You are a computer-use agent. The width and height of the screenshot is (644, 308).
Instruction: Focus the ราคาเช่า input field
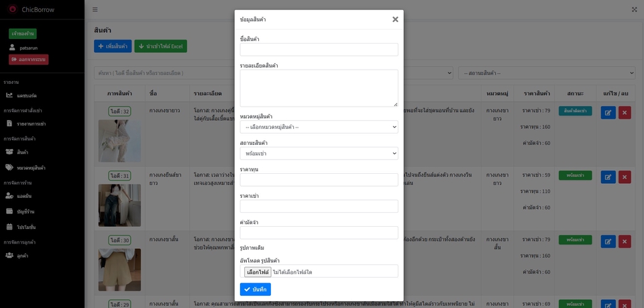[319, 206]
